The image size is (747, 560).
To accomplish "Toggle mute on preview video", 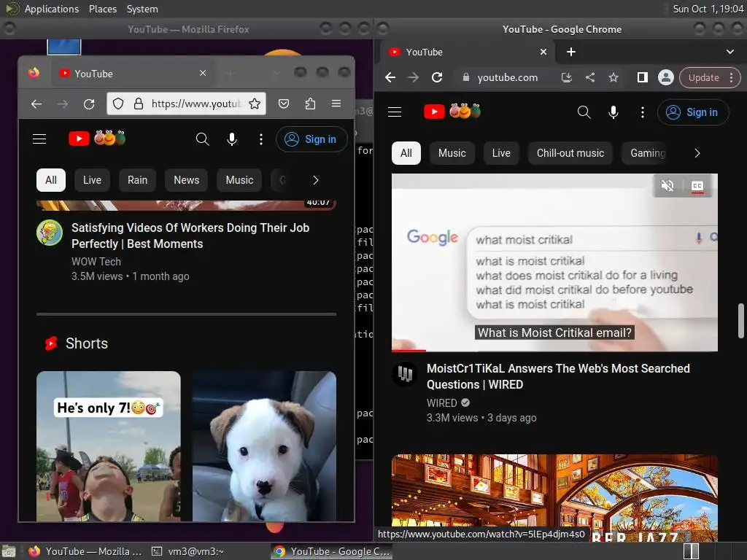I will (x=667, y=186).
